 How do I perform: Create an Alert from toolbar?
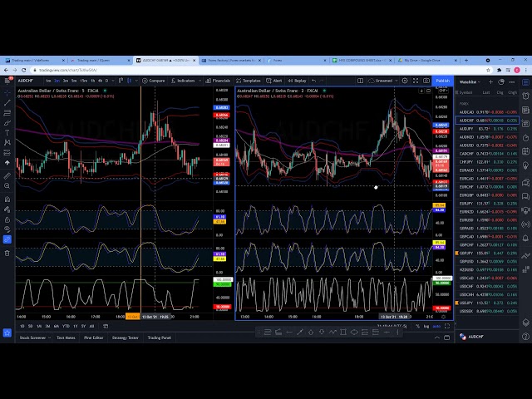274,81
